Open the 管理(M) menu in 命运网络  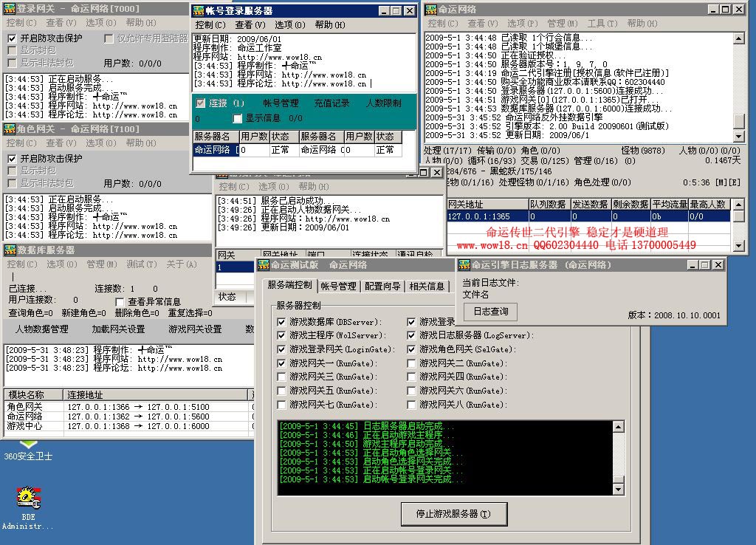coord(562,23)
